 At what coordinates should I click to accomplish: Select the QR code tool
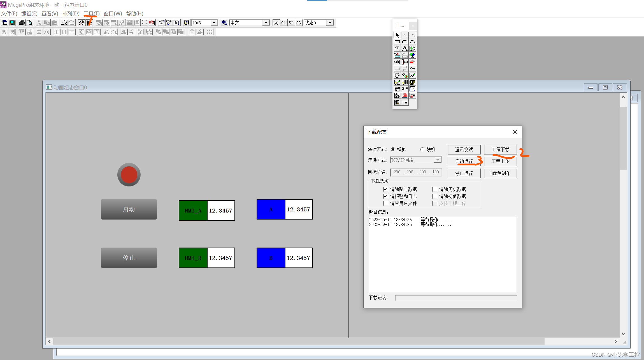coord(397,96)
